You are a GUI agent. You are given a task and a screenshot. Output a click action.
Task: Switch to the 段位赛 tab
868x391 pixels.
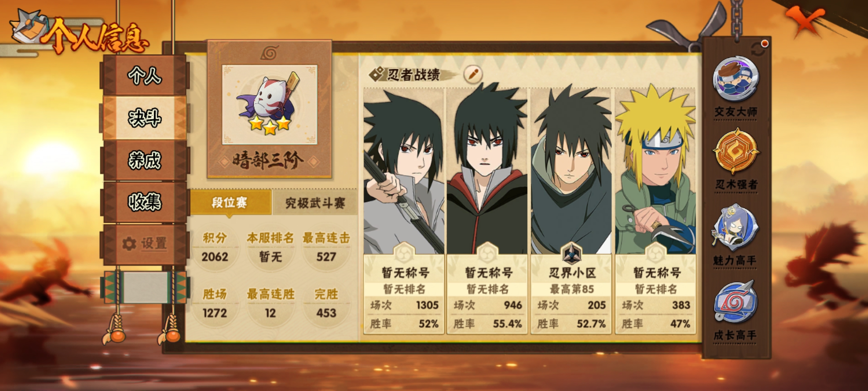[x=230, y=202]
